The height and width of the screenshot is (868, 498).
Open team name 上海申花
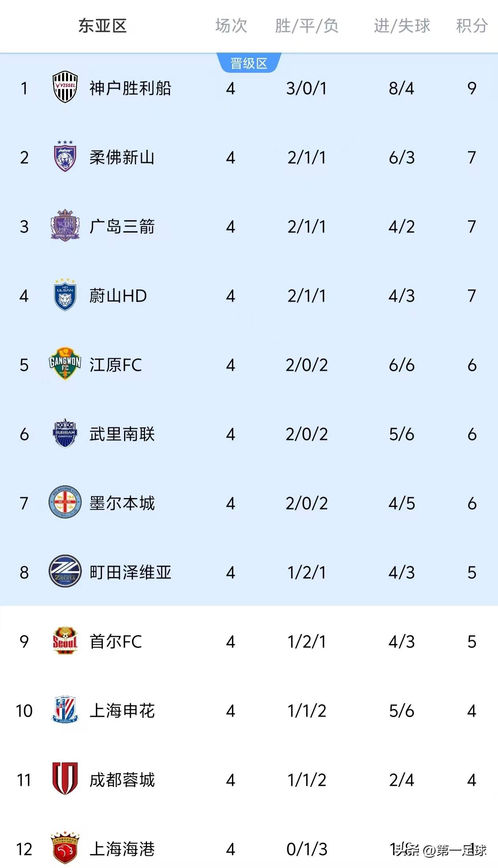click(122, 711)
